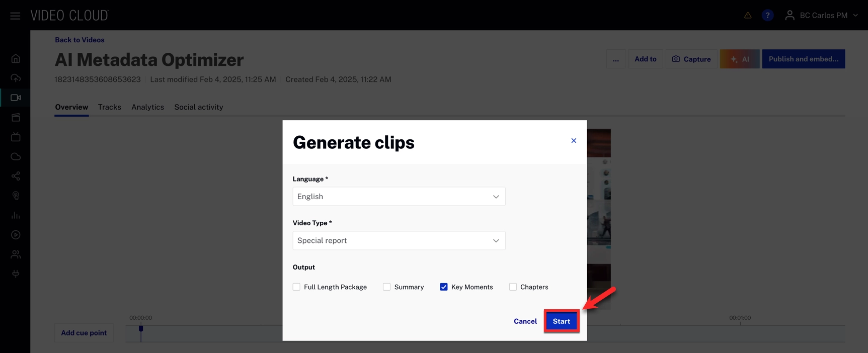Click the user profile avatar icon
Viewport: 868px width, 353px height.
point(790,16)
